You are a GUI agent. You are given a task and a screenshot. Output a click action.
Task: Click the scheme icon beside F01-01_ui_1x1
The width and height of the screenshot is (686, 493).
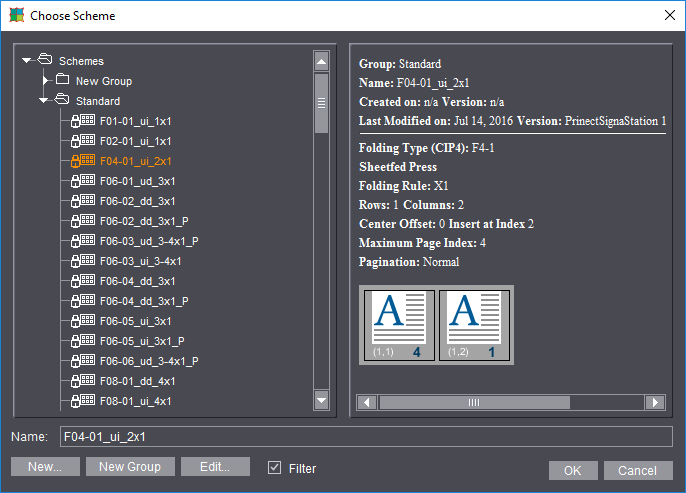82,121
